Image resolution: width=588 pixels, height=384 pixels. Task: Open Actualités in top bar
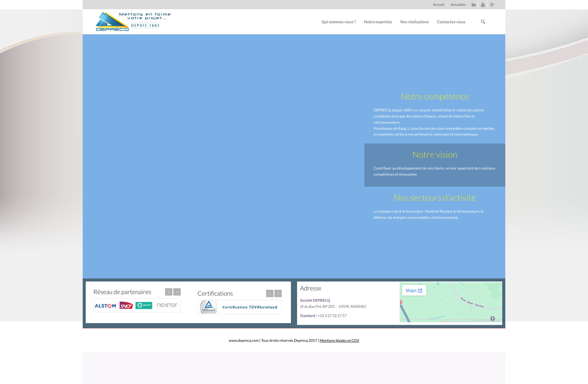pos(458,5)
